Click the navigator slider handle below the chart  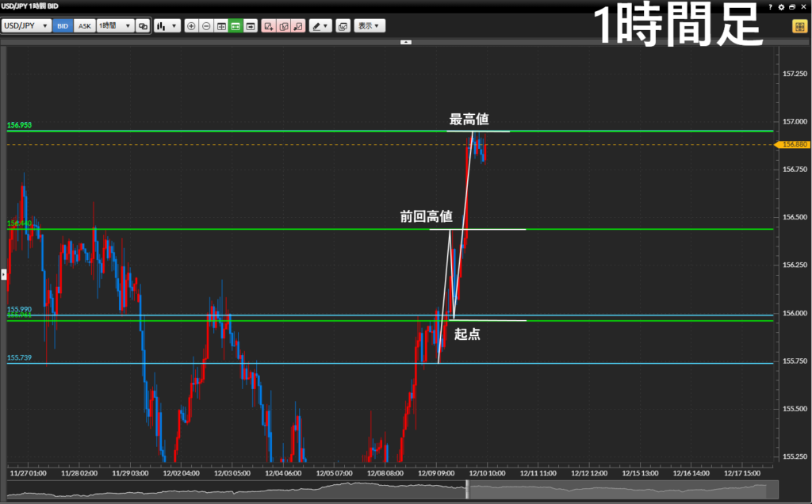click(467, 490)
